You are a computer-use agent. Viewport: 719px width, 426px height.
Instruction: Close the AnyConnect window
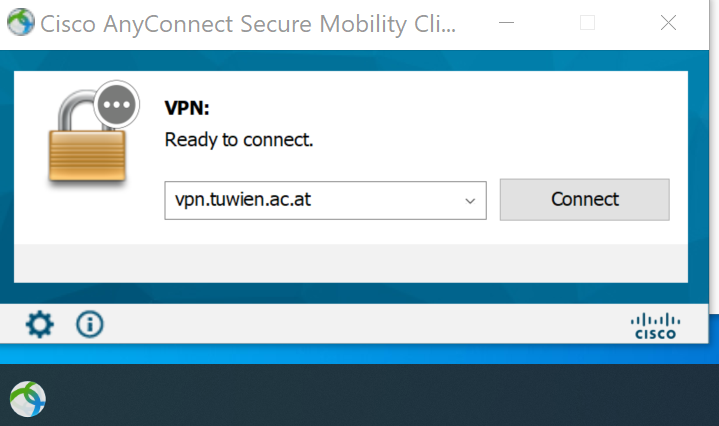tap(668, 22)
